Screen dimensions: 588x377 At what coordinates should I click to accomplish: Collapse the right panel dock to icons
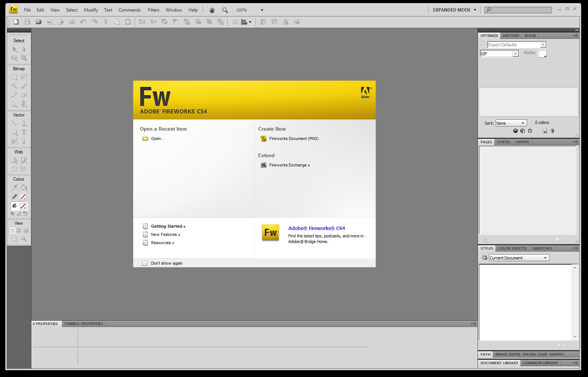(x=577, y=30)
